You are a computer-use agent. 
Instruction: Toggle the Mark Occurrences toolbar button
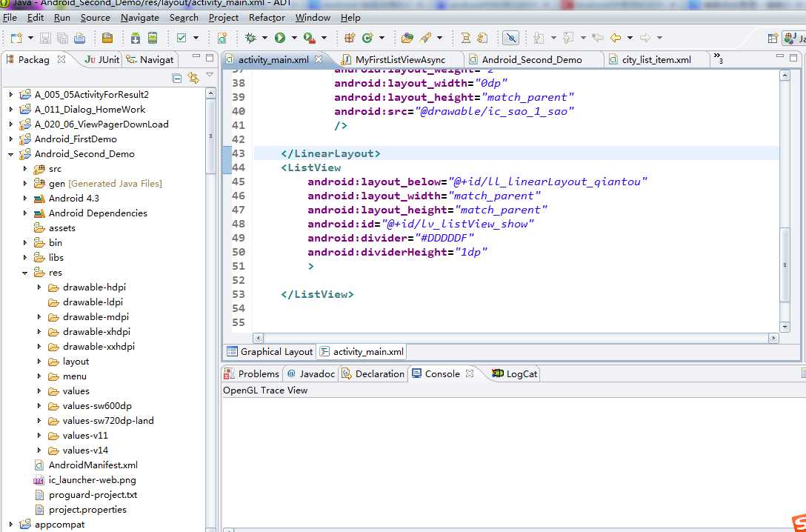tap(510, 38)
